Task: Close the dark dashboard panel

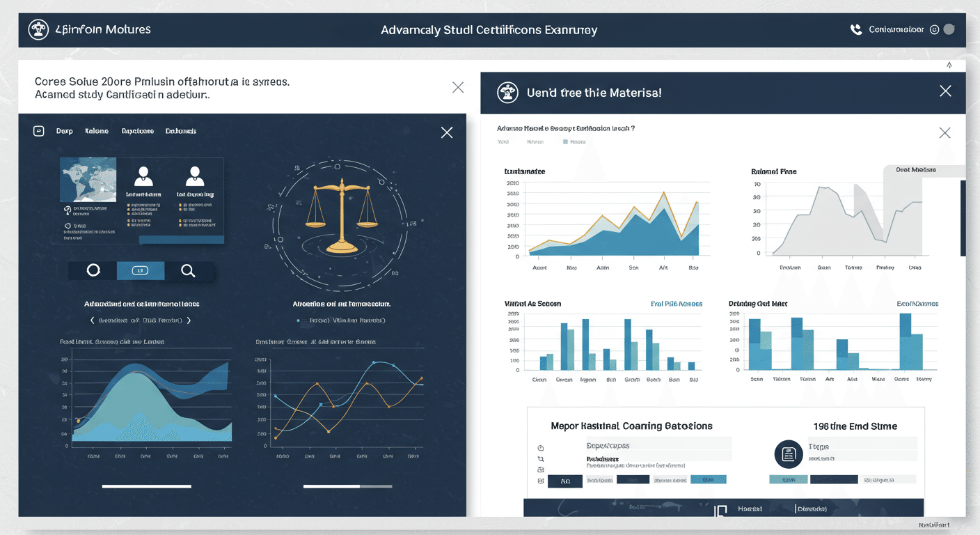Action: (447, 132)
